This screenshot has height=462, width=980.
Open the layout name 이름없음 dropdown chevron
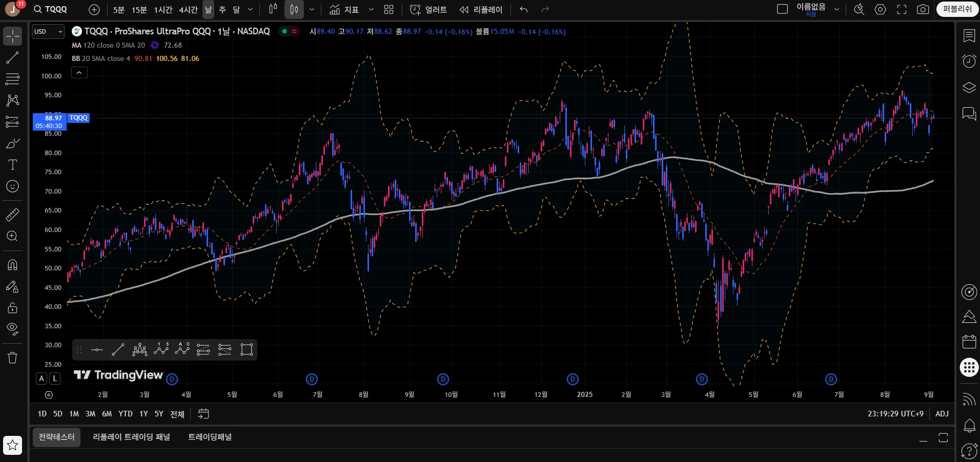click(x=836, y=10)
